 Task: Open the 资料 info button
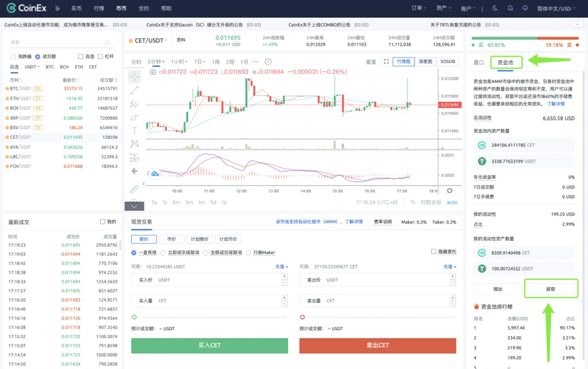[x=181, y=40]
